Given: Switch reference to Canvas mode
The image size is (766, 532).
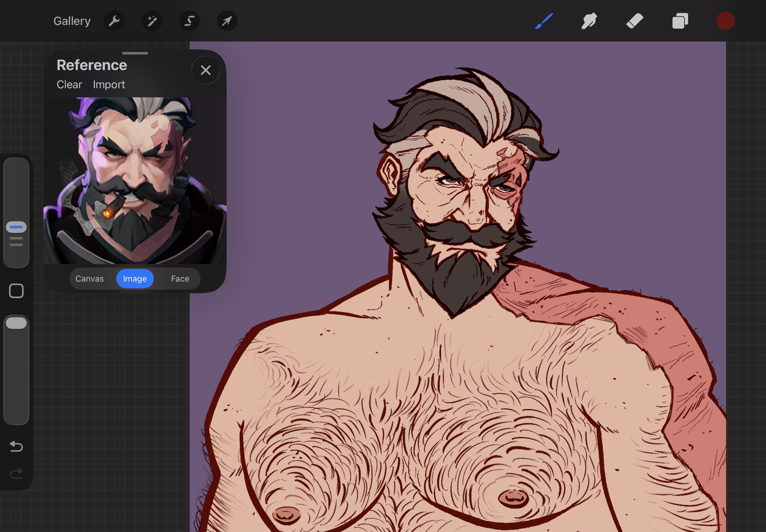Looking at the screenshot, I should pyautogui.click(x=89, y=278).
